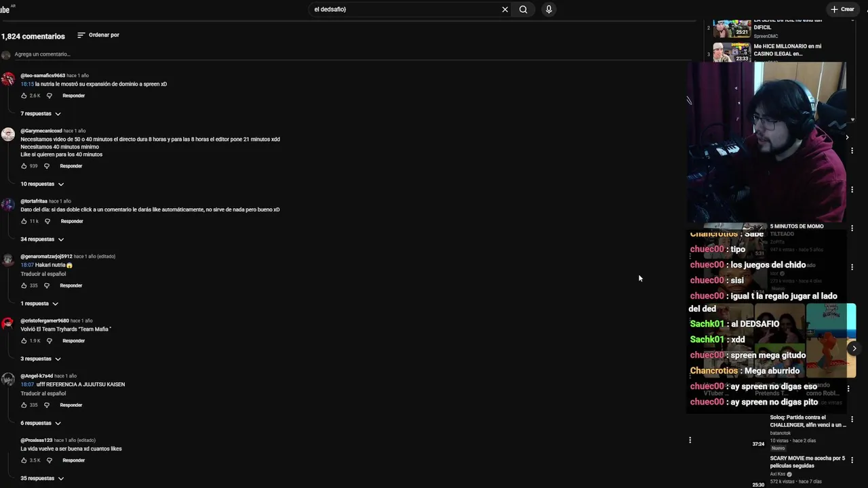Viewport: 868px width, 488px height.
Task: Like the comment by @tortafritaa
Action: (x=24, y=222)
